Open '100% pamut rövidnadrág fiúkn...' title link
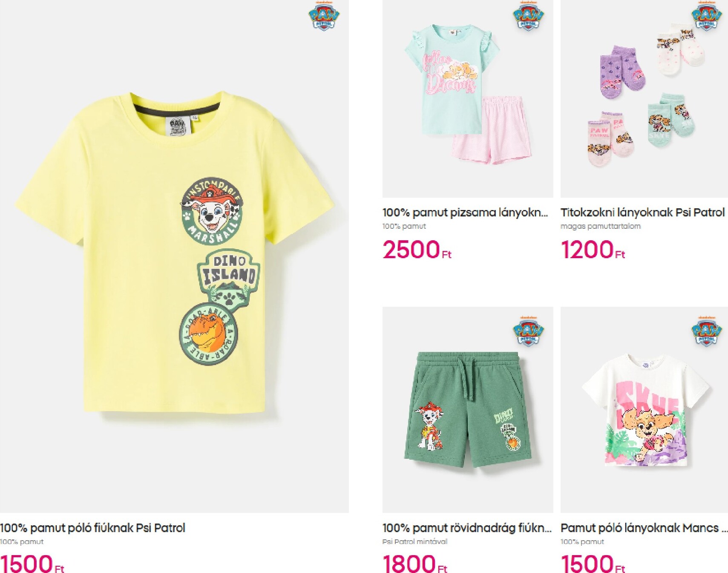The height and width of the screenshot is (573, 728). pos(467,528)
